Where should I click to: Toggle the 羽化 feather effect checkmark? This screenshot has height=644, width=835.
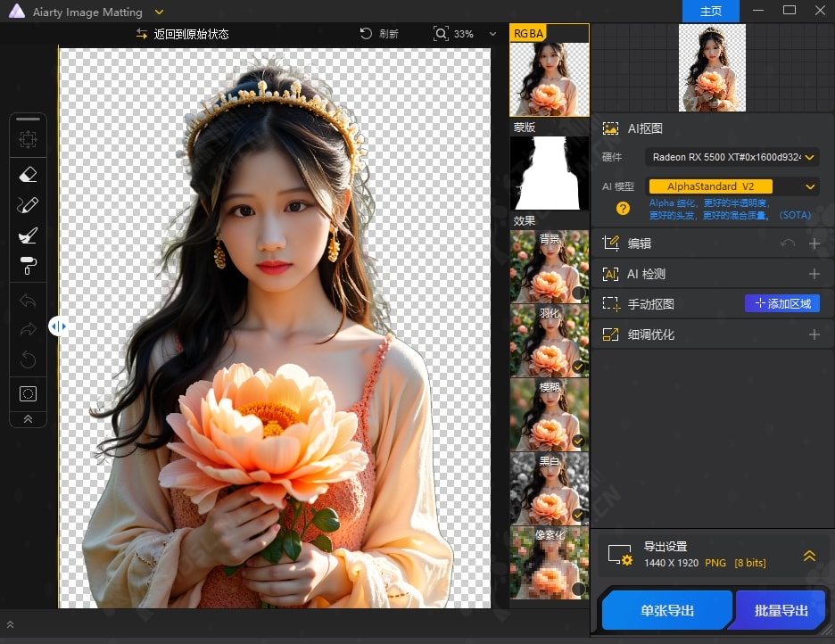578,367
